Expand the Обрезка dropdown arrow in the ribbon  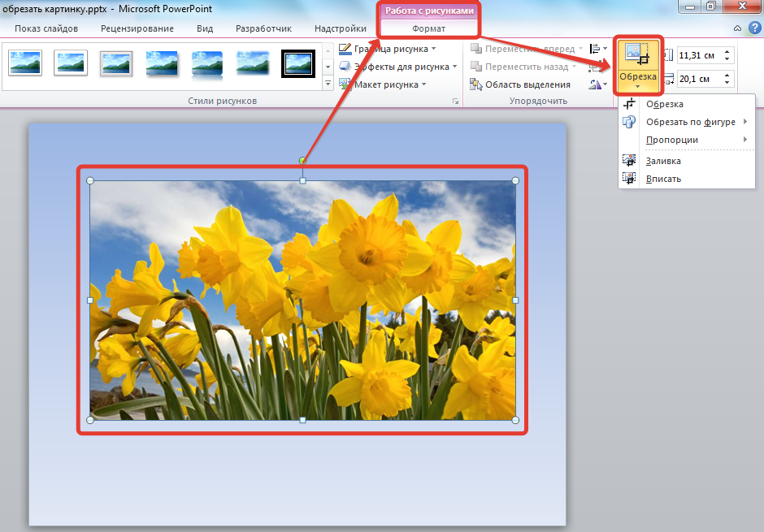pos(637,87)
